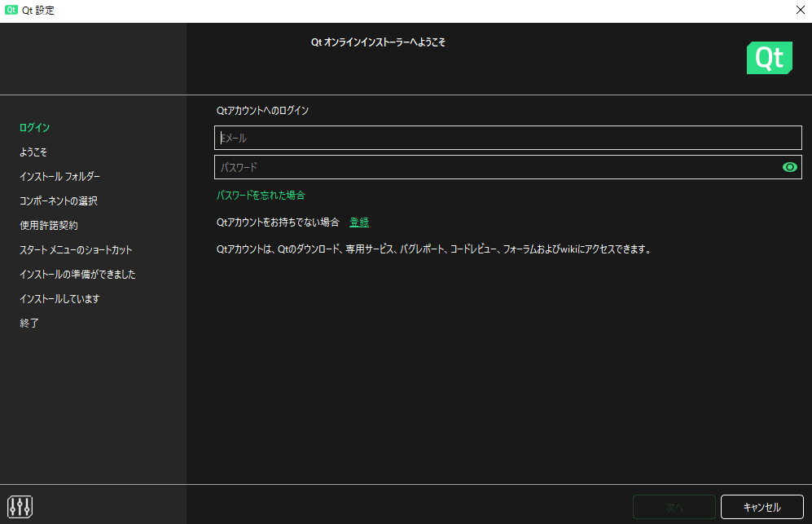Viewport: 812px width, 524px height.
Task: Close the Qt 設定 window
Action: [x=800, y=11]
